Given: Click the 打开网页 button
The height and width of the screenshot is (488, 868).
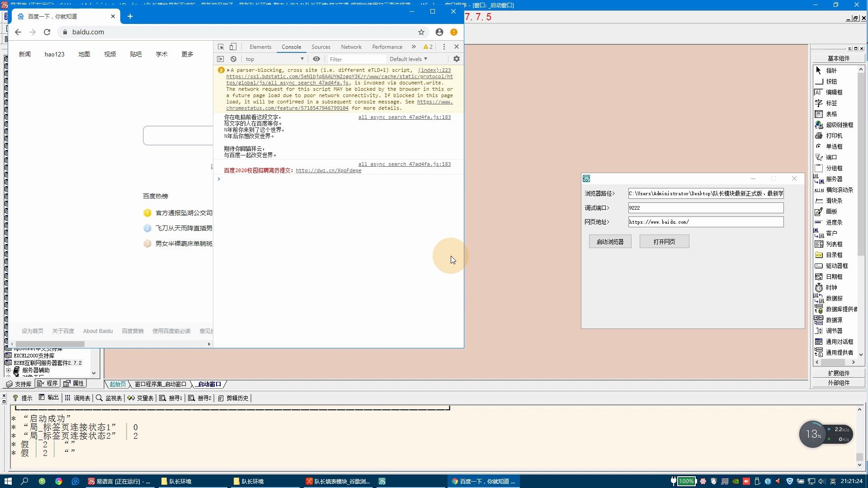Looking at the screenshot, I should click(664, 242).
